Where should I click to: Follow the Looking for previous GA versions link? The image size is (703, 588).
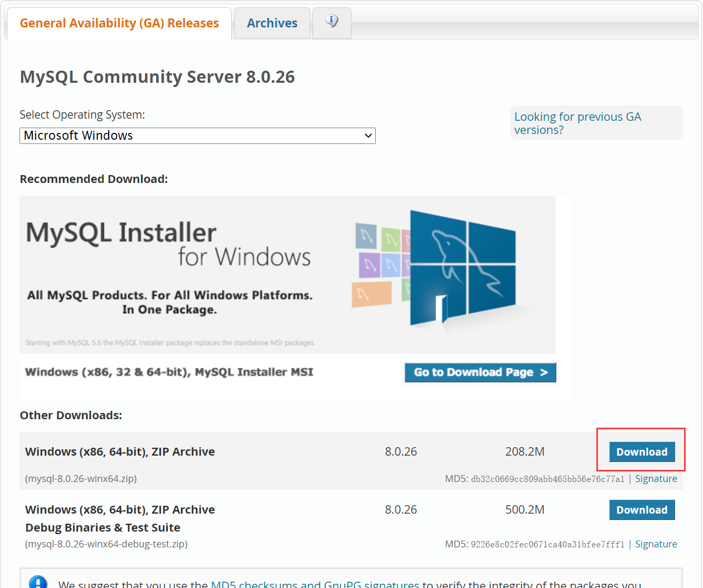click(578, 123)
